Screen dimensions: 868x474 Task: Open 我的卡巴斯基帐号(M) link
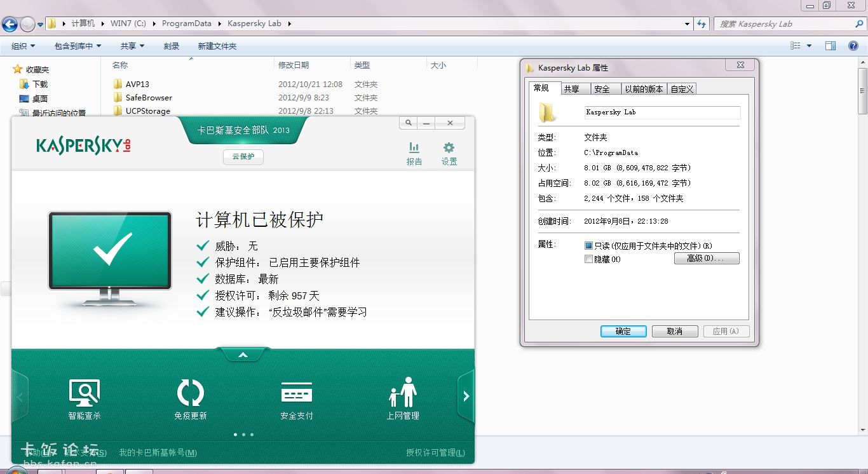(158, 452)
